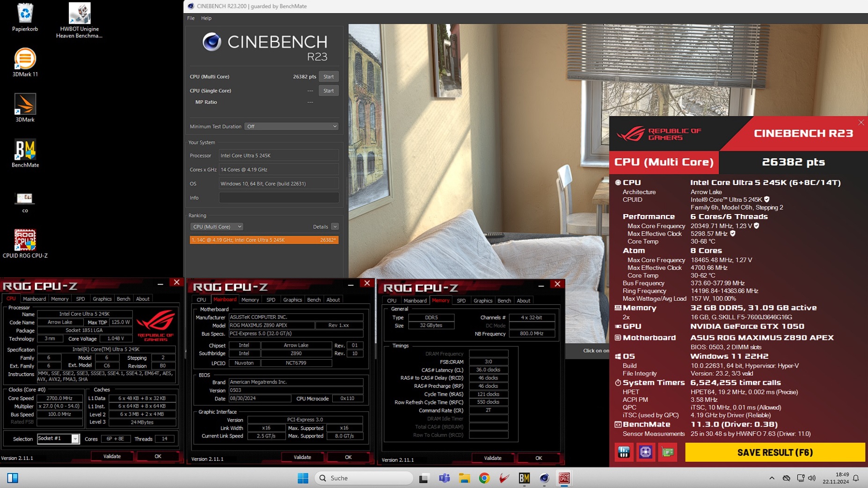Switch to BenchMate on the taskbar
The width and height of the screenshot is (868, 488).
tap(524, 478)
